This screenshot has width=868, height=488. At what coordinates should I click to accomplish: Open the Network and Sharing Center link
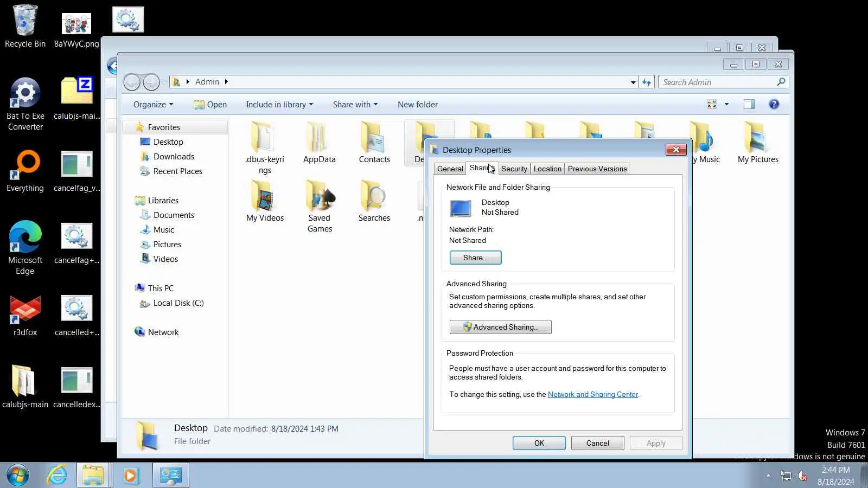[592, 394]
